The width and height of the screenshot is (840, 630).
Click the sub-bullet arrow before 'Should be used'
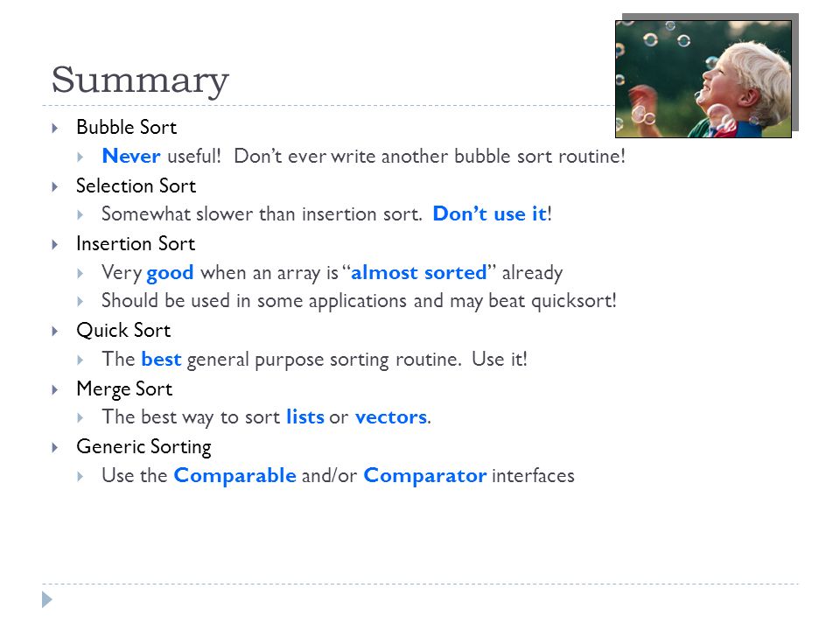(80, 301)
